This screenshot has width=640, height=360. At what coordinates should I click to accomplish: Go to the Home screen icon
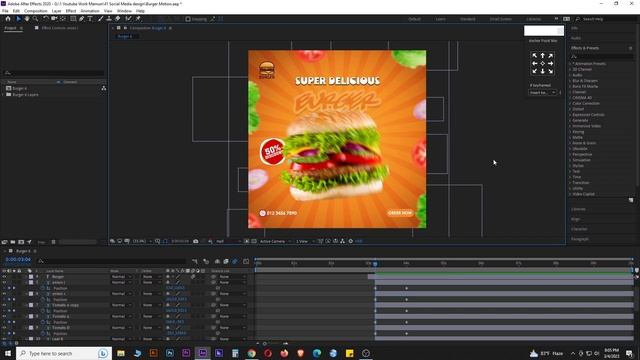tap(8, 19)
